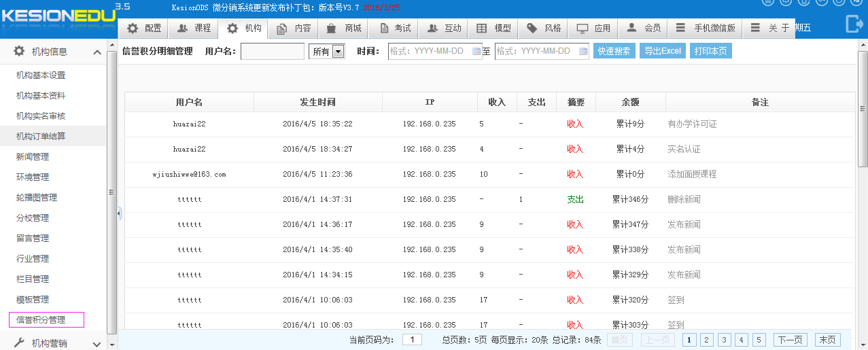This screenshot has width=868, height=350.
Task: Collapse the 机构信息 sidebar section
Action: [97, 52]
